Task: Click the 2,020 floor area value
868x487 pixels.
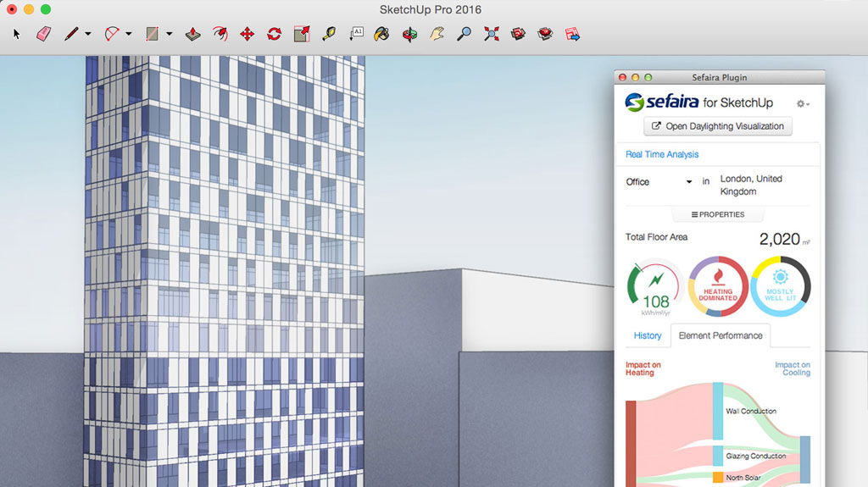Action: pos(780,239)
